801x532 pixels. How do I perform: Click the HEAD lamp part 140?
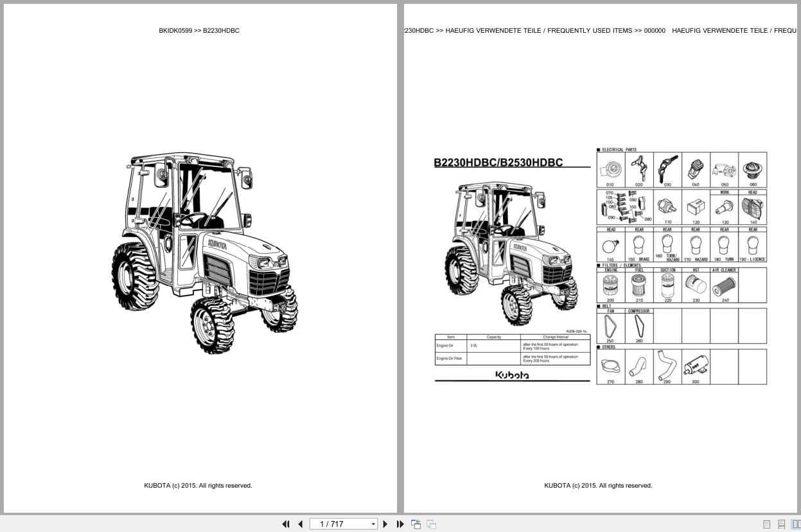[753, 207]
